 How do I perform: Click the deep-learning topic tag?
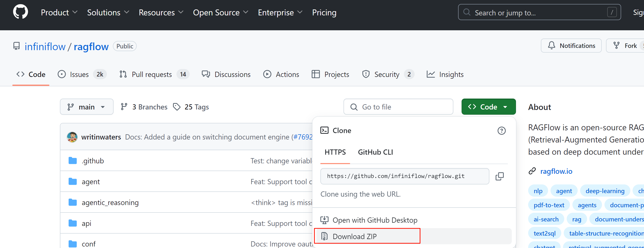[x=605, y=191]
